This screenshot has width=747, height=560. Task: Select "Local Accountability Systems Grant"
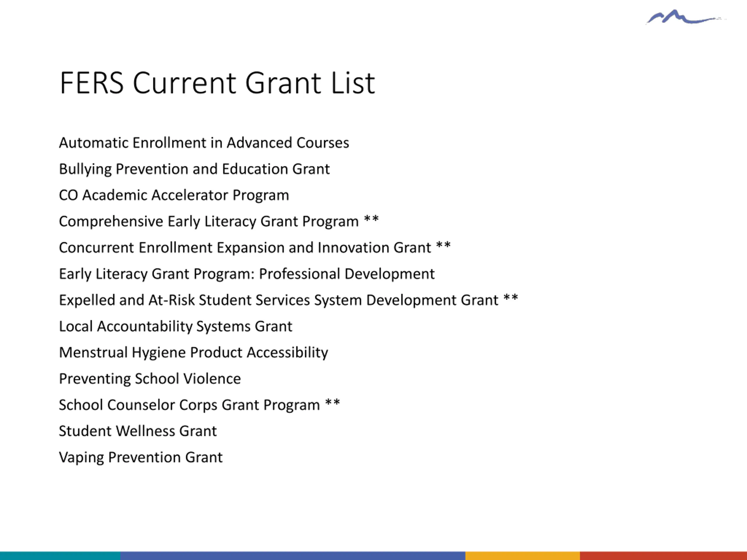click(176, 326)
